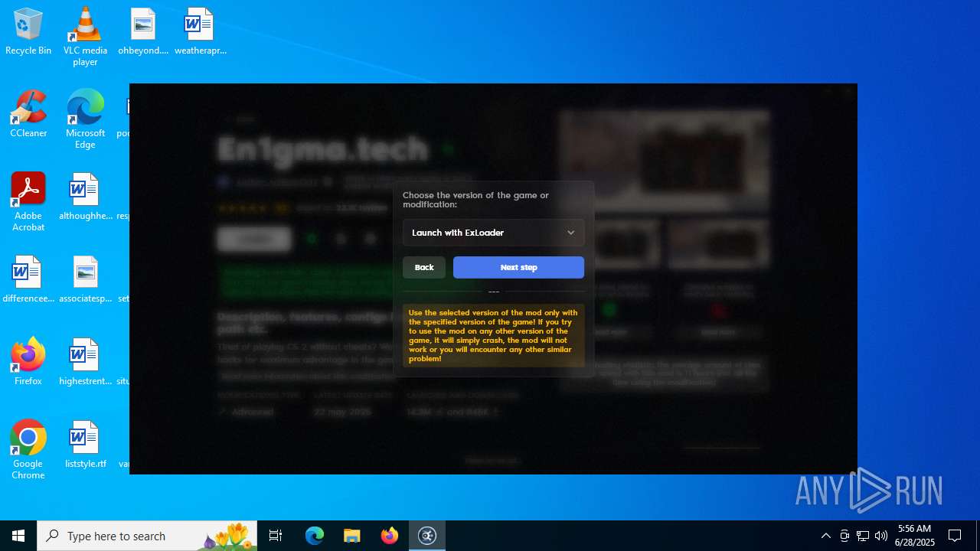Open Google Chrome desktop shortcut
This screenshot has width=980, height=551.
tap(28, 450)
